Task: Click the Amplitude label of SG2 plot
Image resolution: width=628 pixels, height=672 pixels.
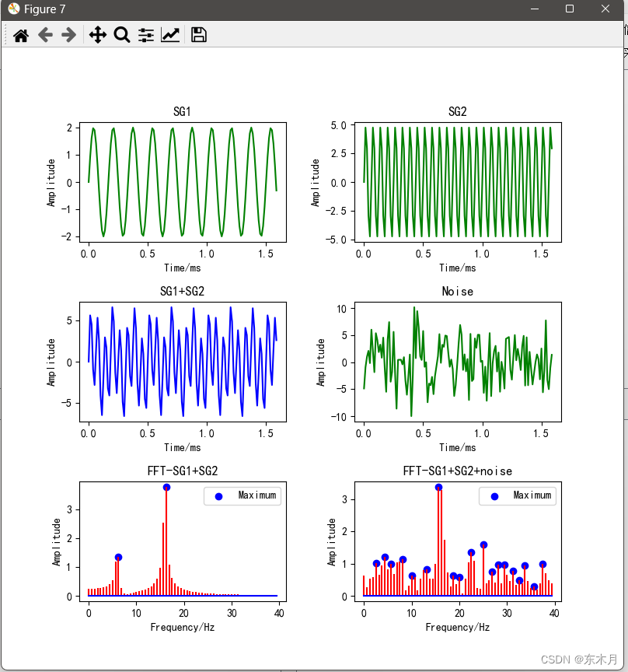Action: 316,183
